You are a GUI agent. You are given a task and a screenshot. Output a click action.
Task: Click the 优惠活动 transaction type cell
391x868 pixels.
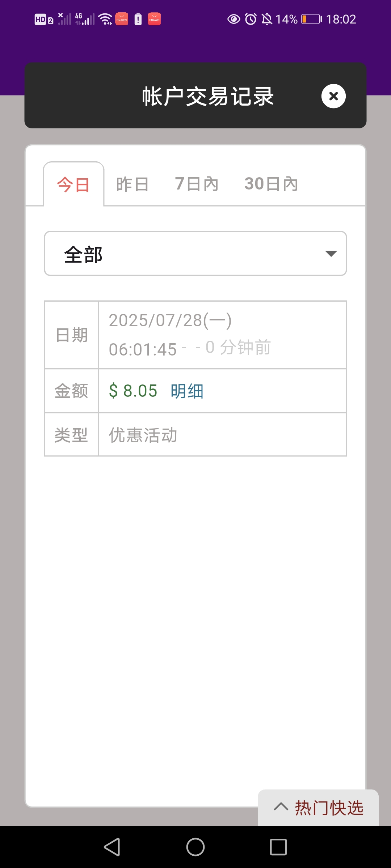[x=143, y=435]
